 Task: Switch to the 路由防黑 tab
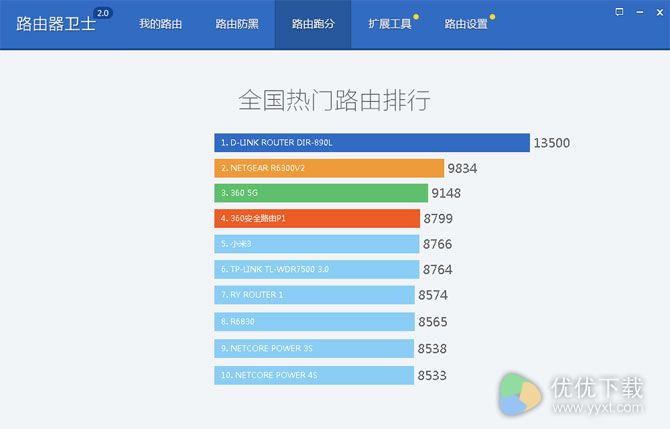tap(237, 24)
